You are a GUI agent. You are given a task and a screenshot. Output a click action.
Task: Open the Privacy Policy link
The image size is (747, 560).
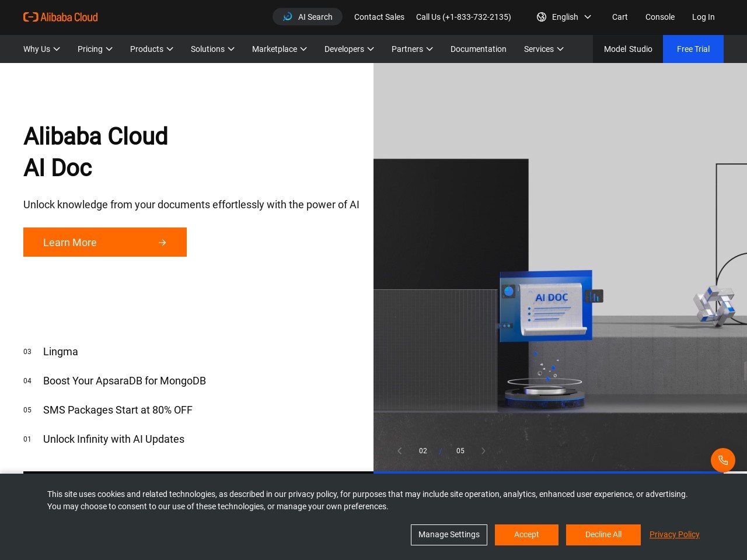(674, 534)
